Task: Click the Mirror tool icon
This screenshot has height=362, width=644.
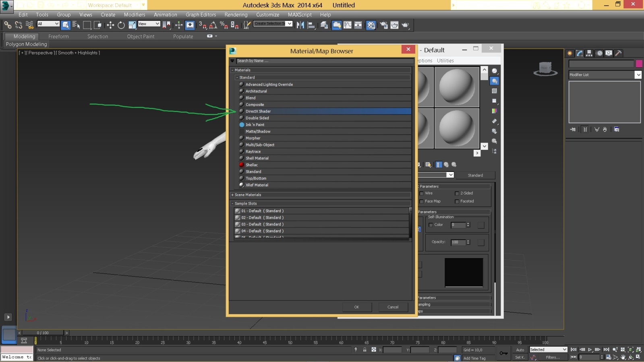Action: click(x=300, y=25)
